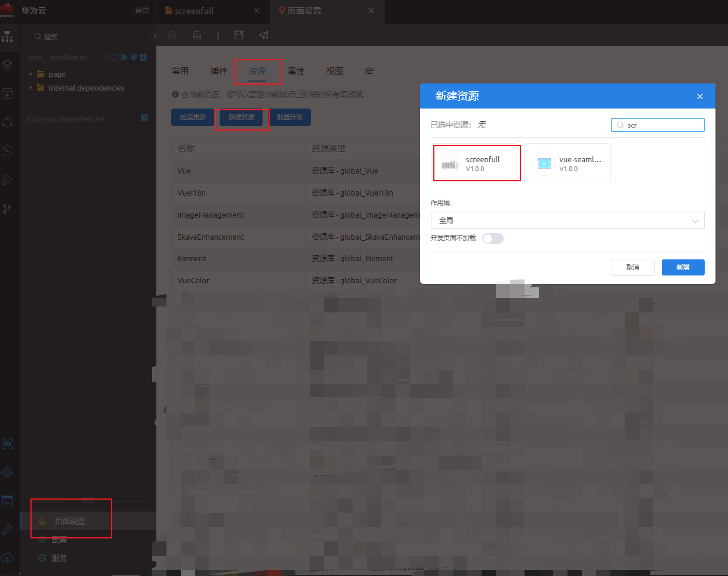The height and width of the screenshot is (576, 728).
Task: Click the crosshair target sidebar icon
Action: 7,472
